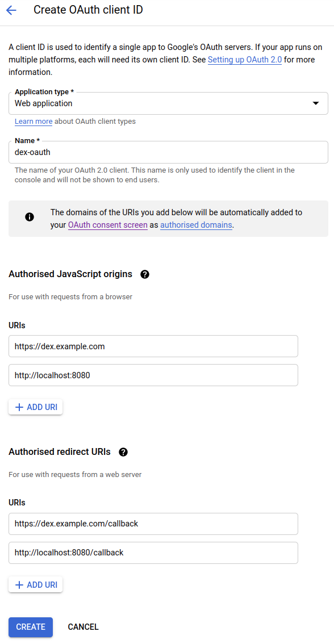
Task: View the authorised domains link
Action: point(195,225)
